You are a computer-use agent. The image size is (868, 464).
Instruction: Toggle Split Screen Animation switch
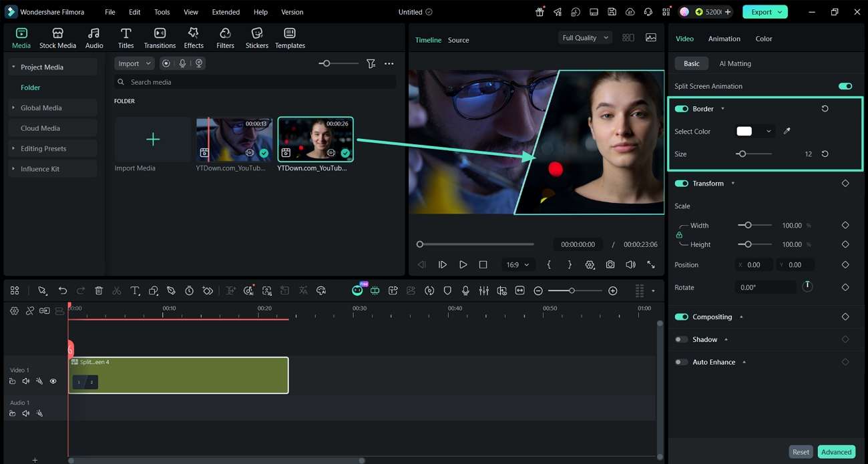click(845, 86)
